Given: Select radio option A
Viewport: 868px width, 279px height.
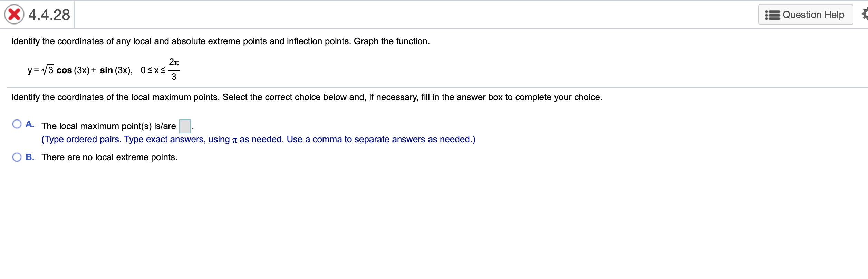Looking at the screenshot, I should [x=17, y=124].
